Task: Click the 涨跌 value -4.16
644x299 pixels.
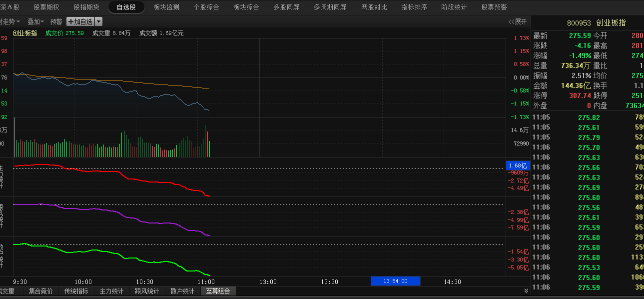Action: [583, 46]
